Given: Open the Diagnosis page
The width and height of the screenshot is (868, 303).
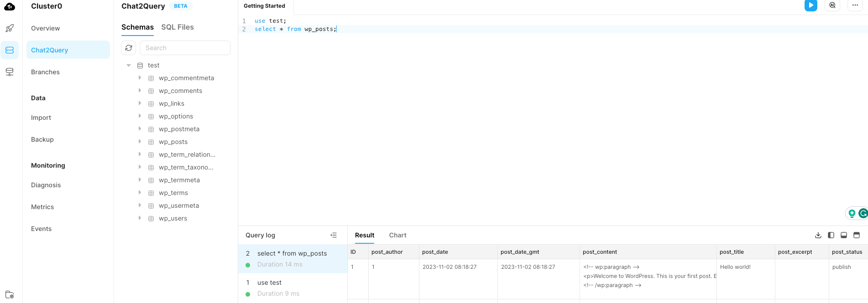Looking at the screenshot, I should click(x=68, y=185).
